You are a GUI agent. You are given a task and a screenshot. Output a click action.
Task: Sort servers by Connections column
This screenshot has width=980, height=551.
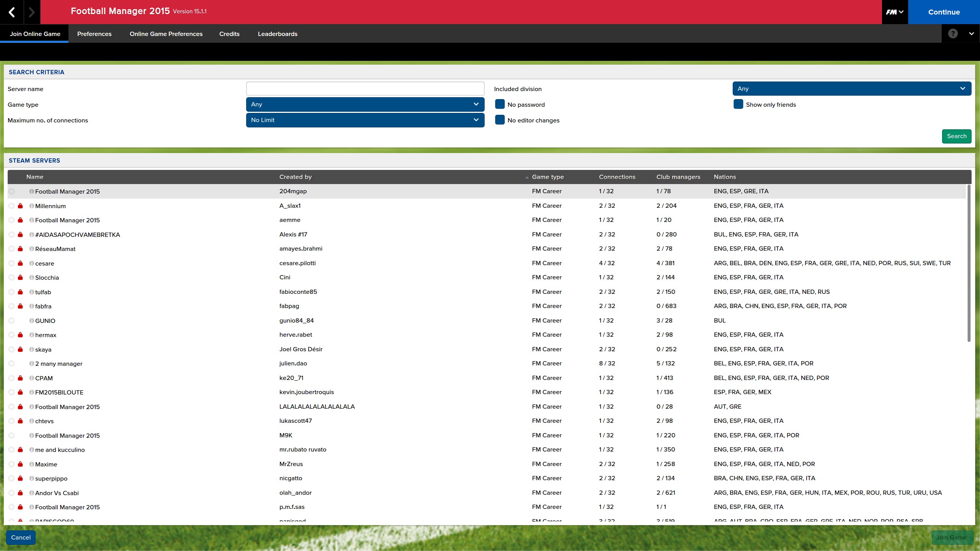click(x=617, y=177)
